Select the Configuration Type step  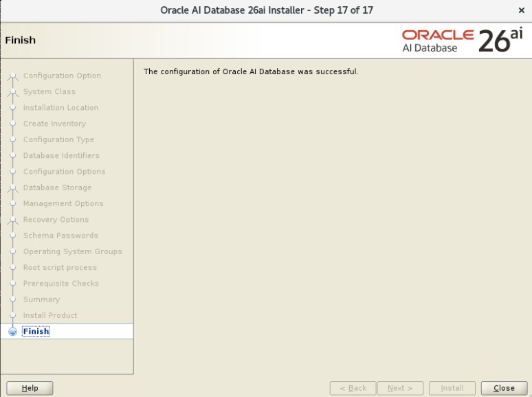(x=58, y=139)
